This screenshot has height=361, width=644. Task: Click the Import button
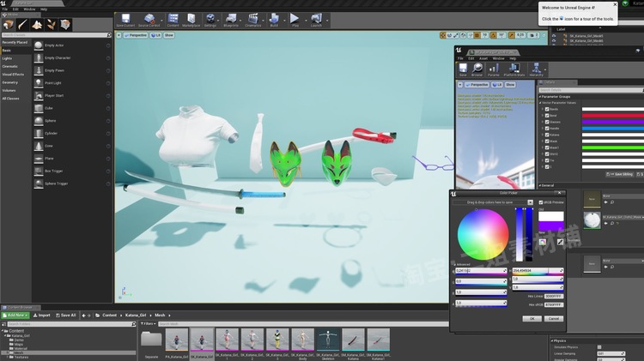click(41, 315)
